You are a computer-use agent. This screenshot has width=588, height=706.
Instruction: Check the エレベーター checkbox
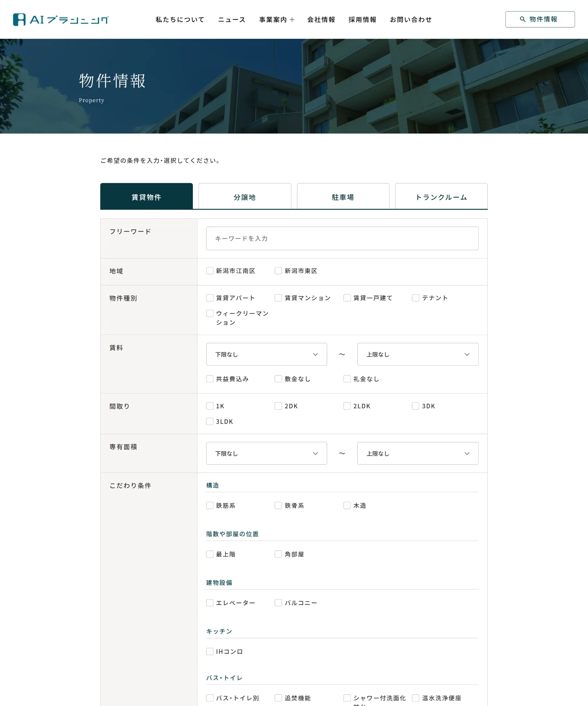(x=210, y=603)
